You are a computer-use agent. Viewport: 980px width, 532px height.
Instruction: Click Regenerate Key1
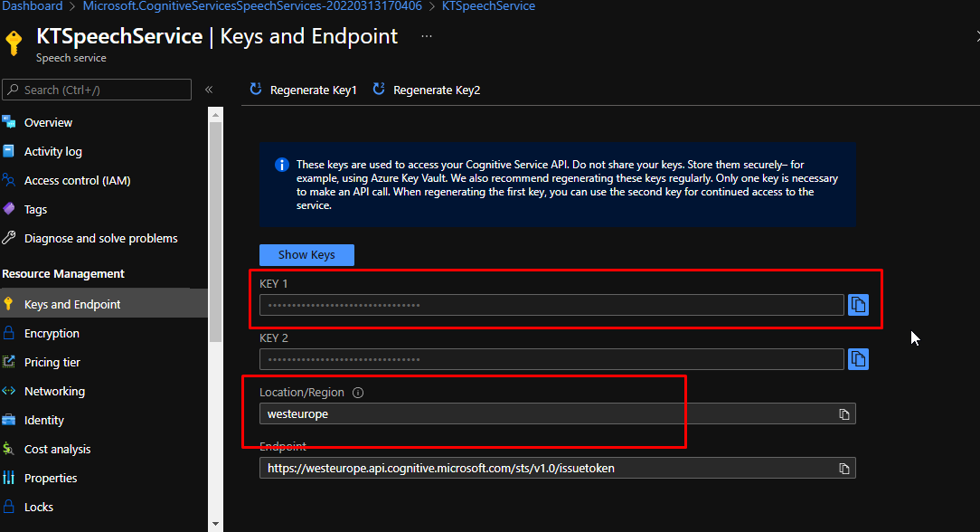coord(304,90)
